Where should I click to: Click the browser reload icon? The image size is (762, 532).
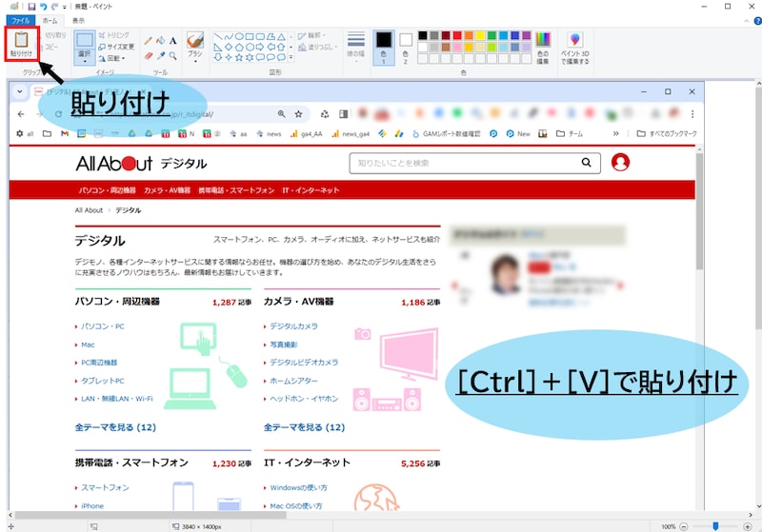[58, 114]
